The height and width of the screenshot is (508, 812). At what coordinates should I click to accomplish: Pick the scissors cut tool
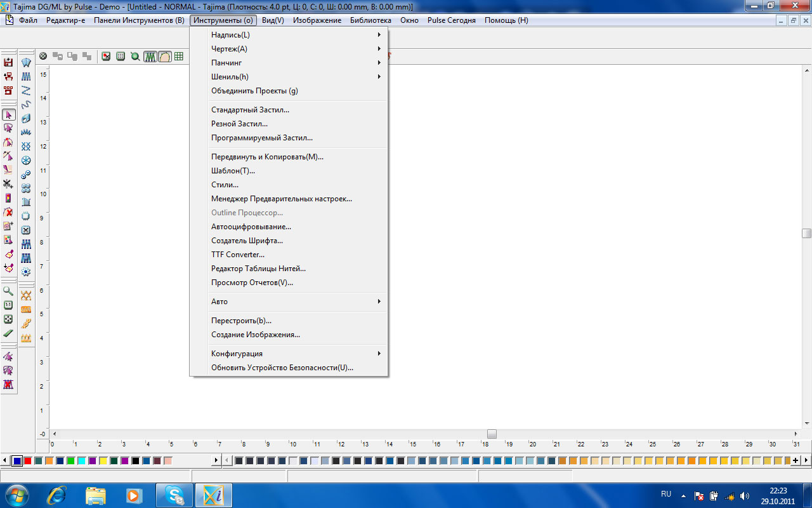pos(8,184)
